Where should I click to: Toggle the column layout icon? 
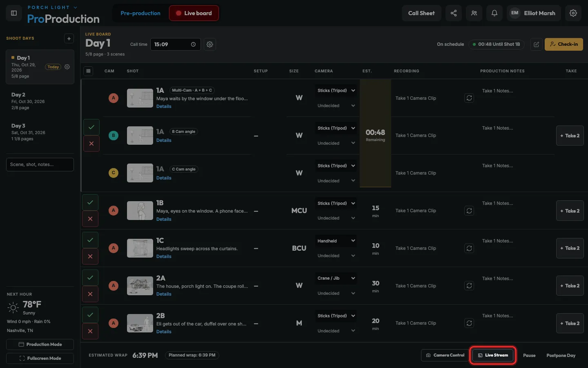88,71
